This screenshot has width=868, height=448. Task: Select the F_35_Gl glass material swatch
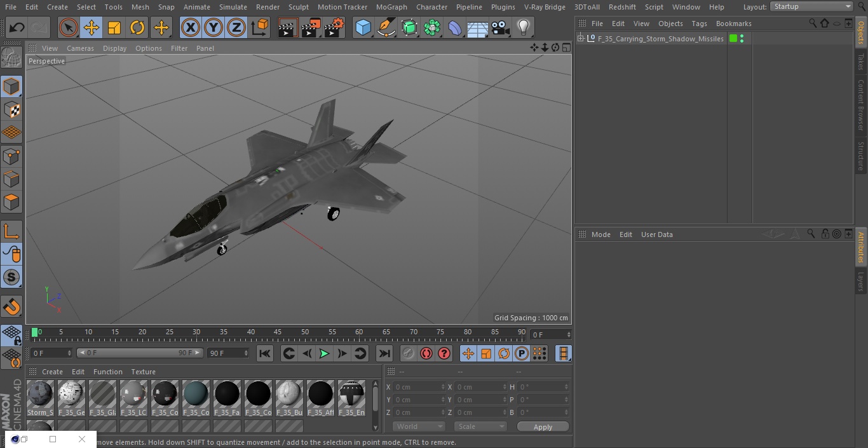pyautogui.click(x=102, y=398)
